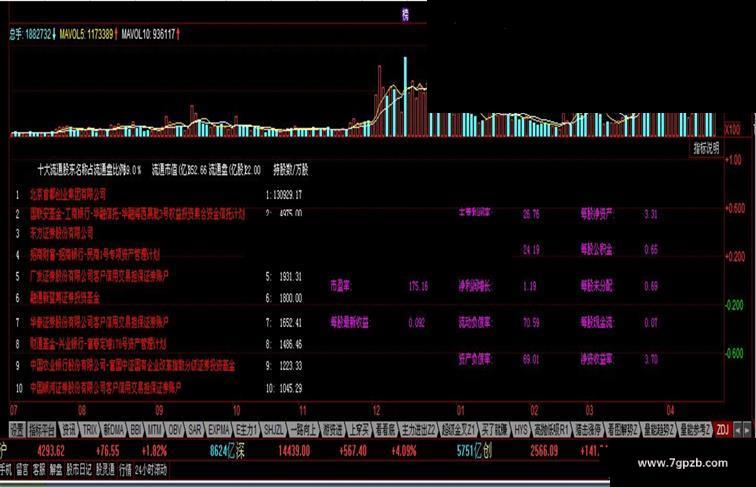This screenshot has height=487, width=756.
Task: Select the 看图解势Z indicator tab
Action: click(622, 430)
